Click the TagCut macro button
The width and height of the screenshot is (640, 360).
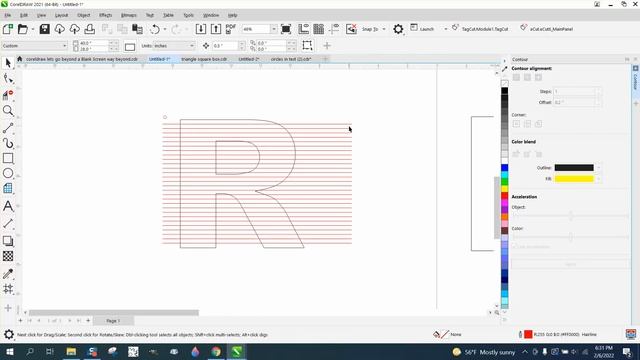480,29
